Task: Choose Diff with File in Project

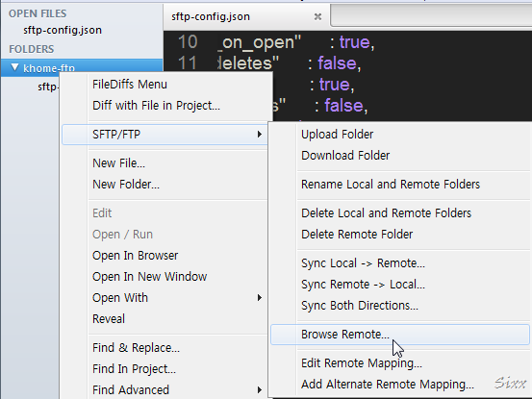Action: 156,106
